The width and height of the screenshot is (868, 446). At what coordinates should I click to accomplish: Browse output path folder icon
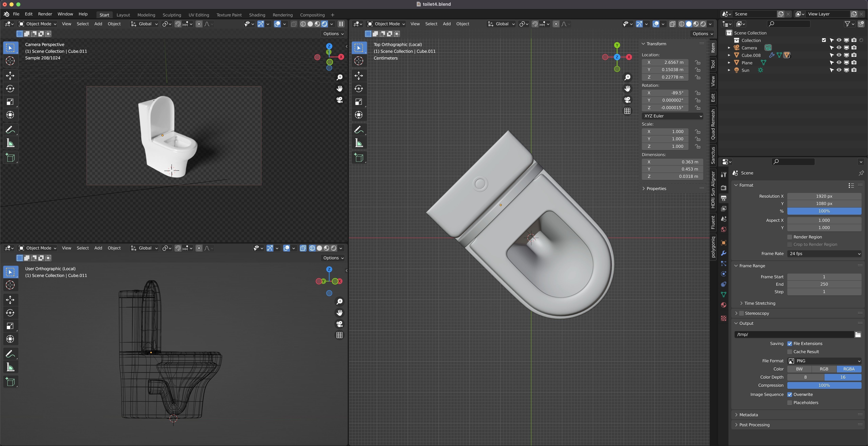coord(858,335)
